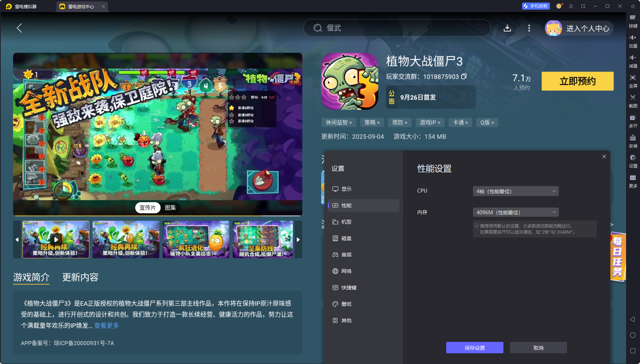The height and width of the screenshot is (364, 640).
Task: Open the title bar hamburger menu
Action: click(571, 6)
